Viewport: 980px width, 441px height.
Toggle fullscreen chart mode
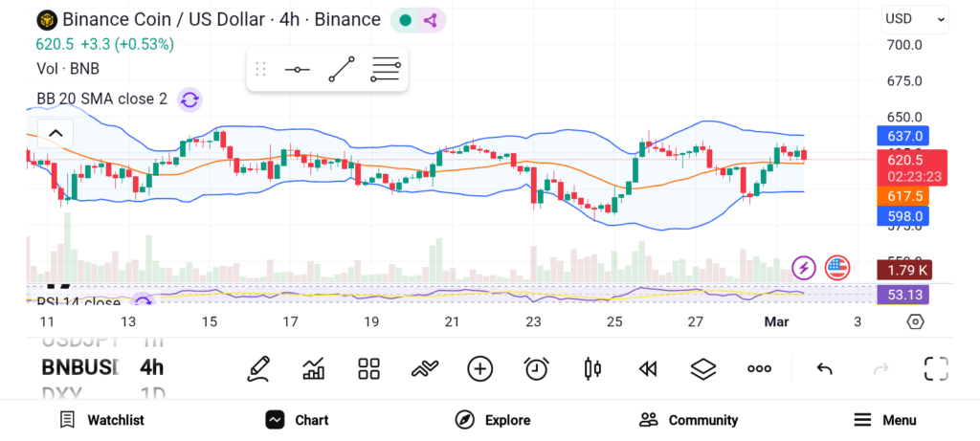coord(935,368)
